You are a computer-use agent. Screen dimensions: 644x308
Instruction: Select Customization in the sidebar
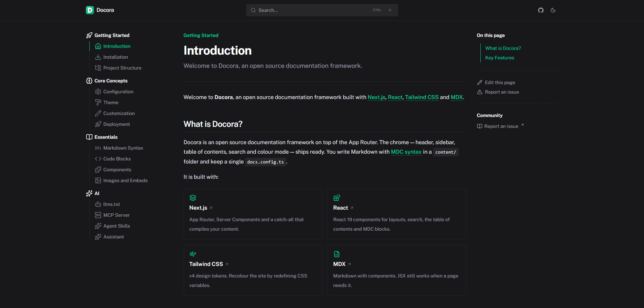click(119, 113)
